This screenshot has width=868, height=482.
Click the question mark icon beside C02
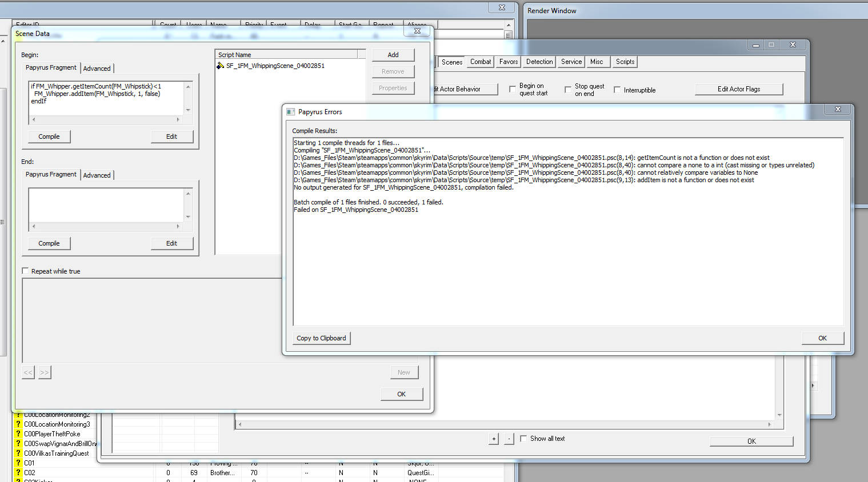[x=18, y=473]
